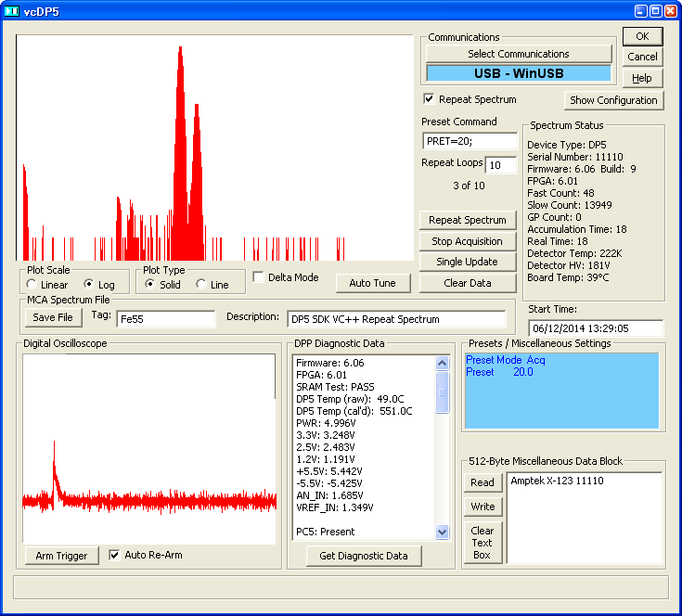This screenshot has width=682, height=616.
Task: Click 'PWR: 4.996V' diagnostic line
Action: (x=326, y=423)
